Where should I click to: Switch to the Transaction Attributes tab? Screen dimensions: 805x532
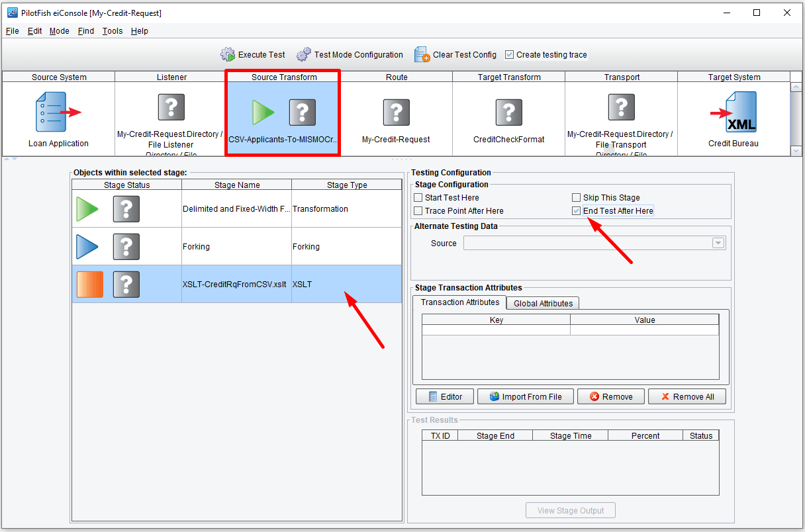click(x=460, y=302)
